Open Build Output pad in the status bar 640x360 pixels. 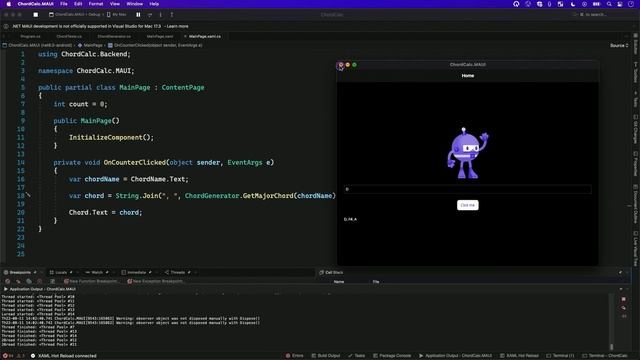point(326,356)
